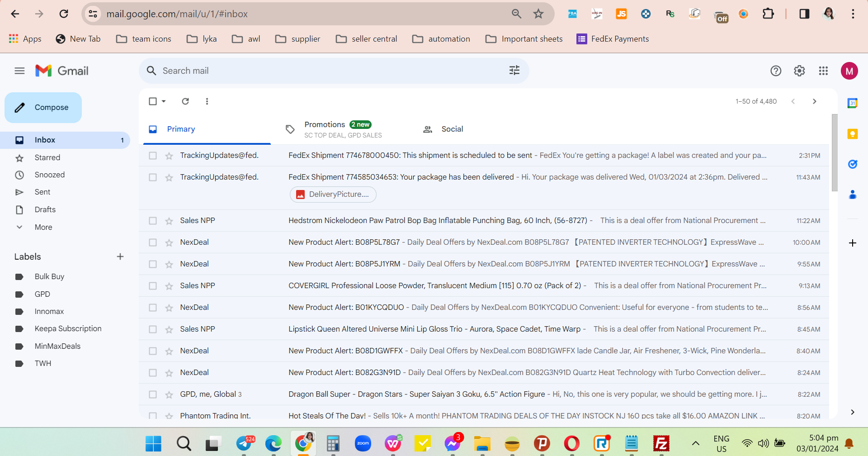This screenshot has height=456, width=868.
Task: Click the Gmail logo
Action: tap(62, 71)
